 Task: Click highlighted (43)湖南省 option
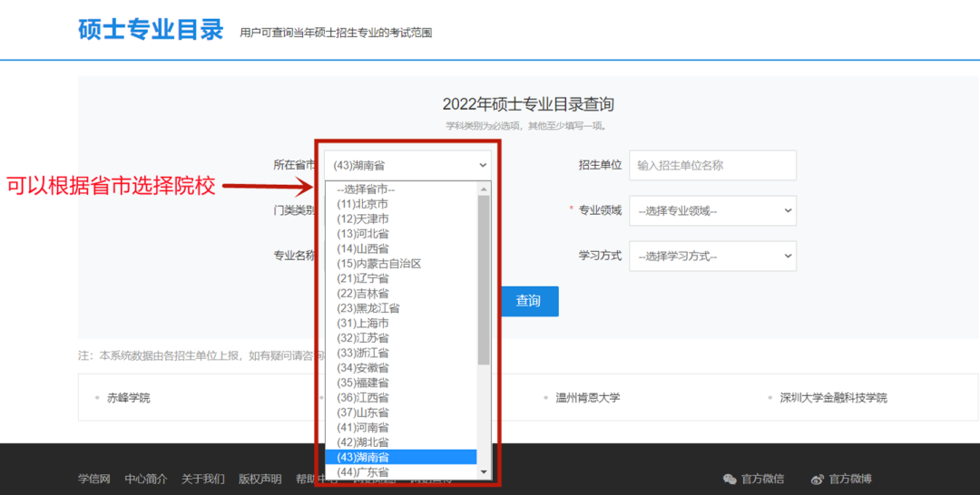(x=401, y=458)
